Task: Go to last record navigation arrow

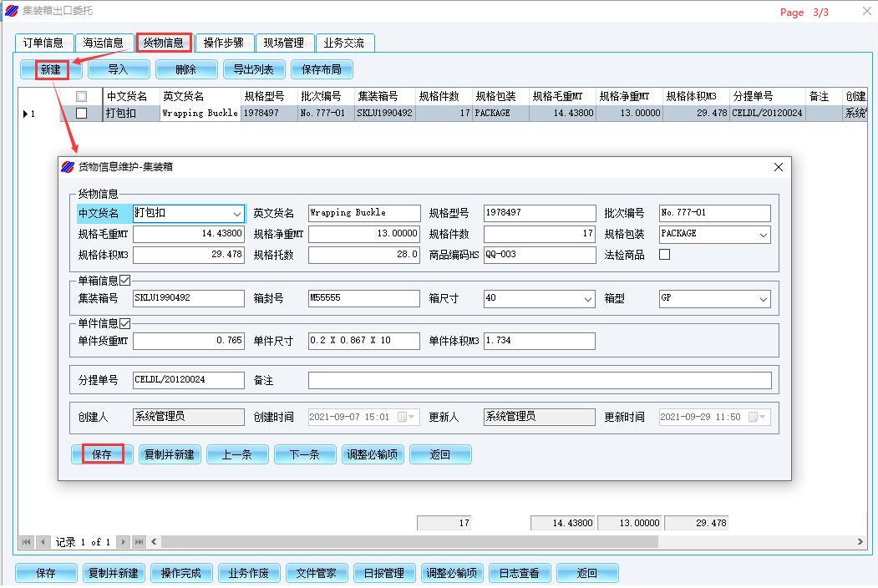Action: tap(139, 542)
